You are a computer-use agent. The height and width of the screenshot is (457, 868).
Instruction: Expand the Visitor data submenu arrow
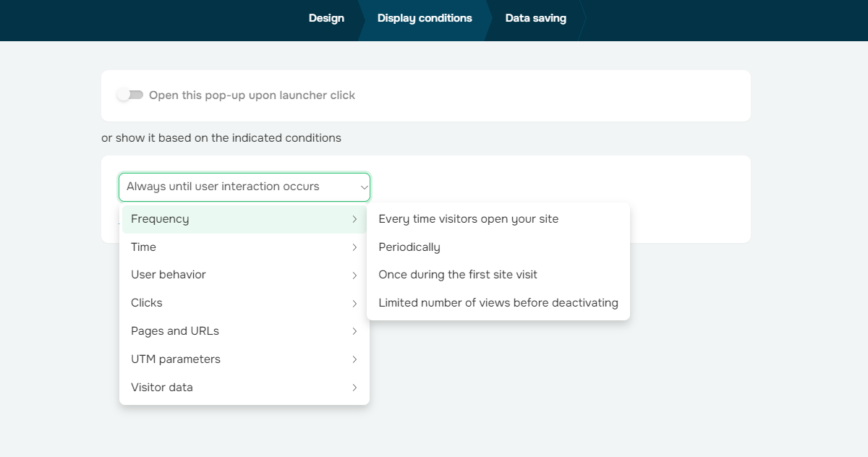354,388
